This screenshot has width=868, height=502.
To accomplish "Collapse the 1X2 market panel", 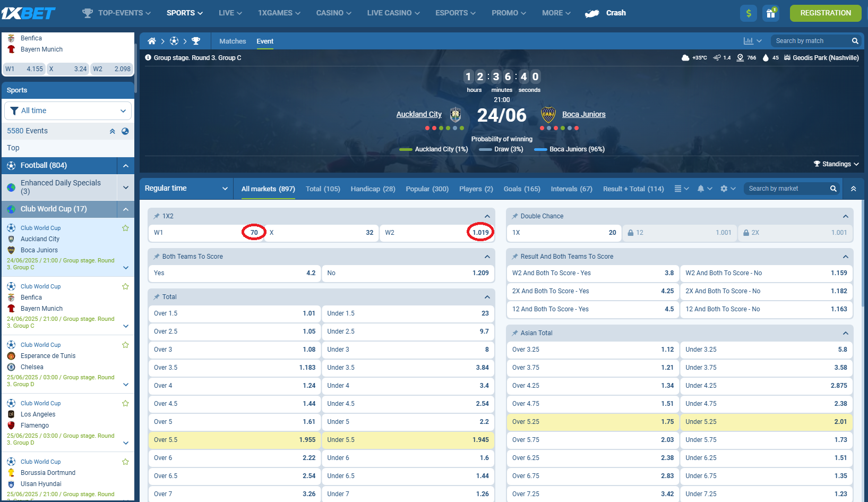I will (487, 216).
